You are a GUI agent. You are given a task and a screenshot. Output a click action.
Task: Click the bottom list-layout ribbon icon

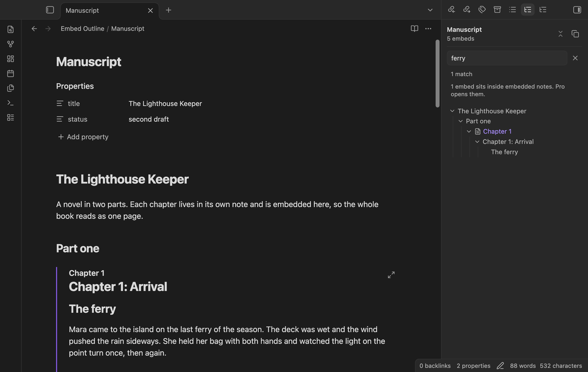pos(10,117)
